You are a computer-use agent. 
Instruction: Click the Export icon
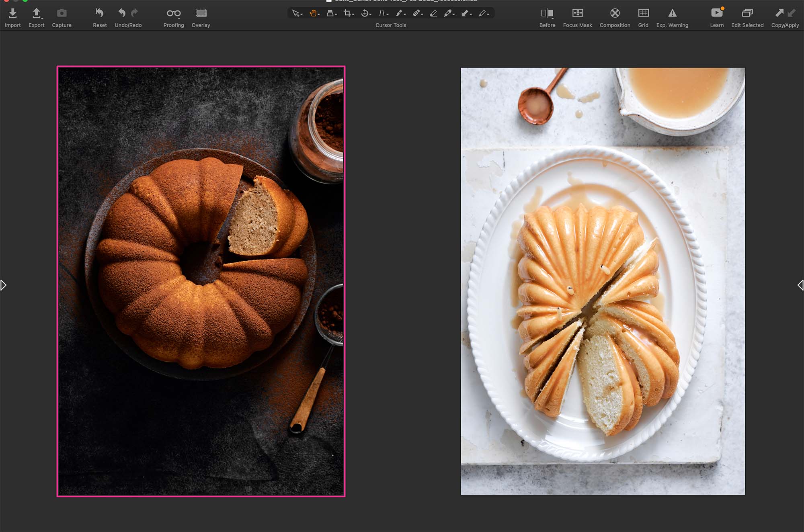point(36,13)
